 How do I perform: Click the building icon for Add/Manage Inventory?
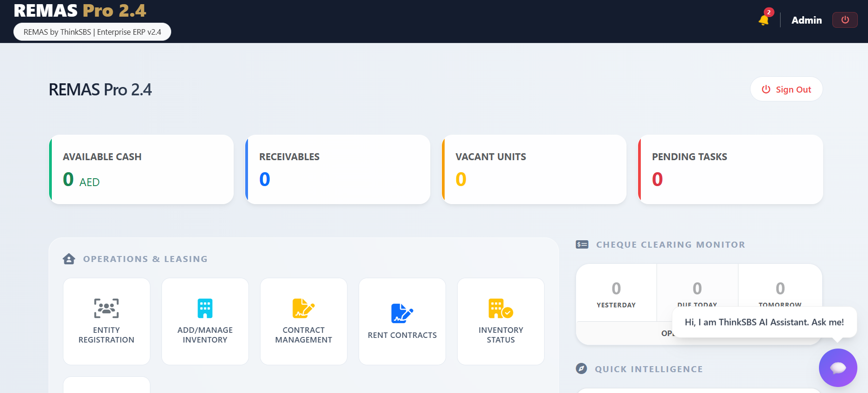coord(205,308)
